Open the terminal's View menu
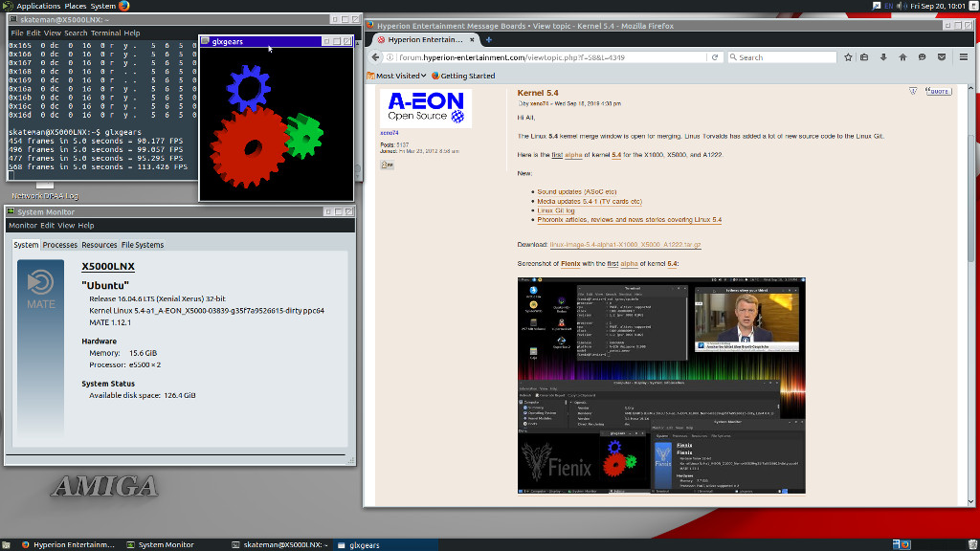 [53, 33]
